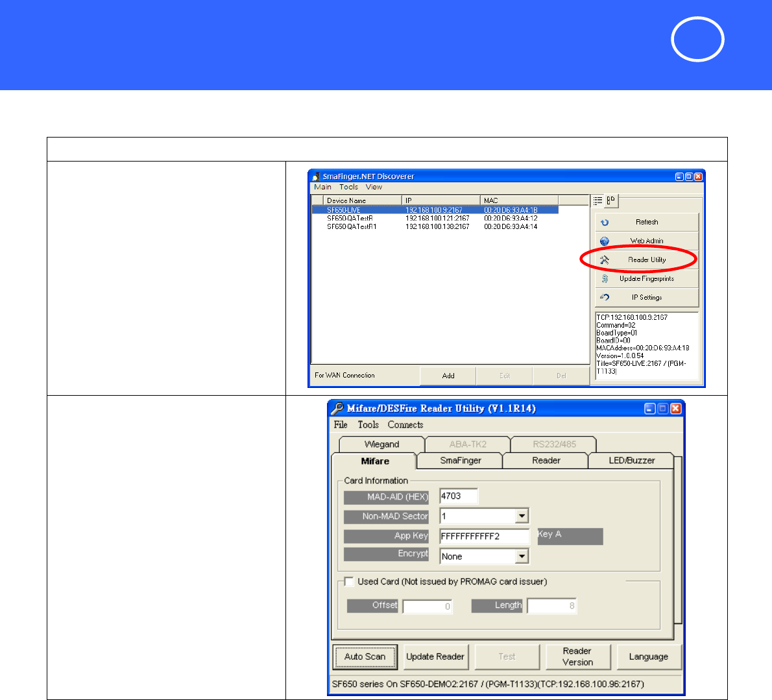Open the Tools menu in Discoverer
The height and width of the screenshot is (700, 772).
point(348,187)
